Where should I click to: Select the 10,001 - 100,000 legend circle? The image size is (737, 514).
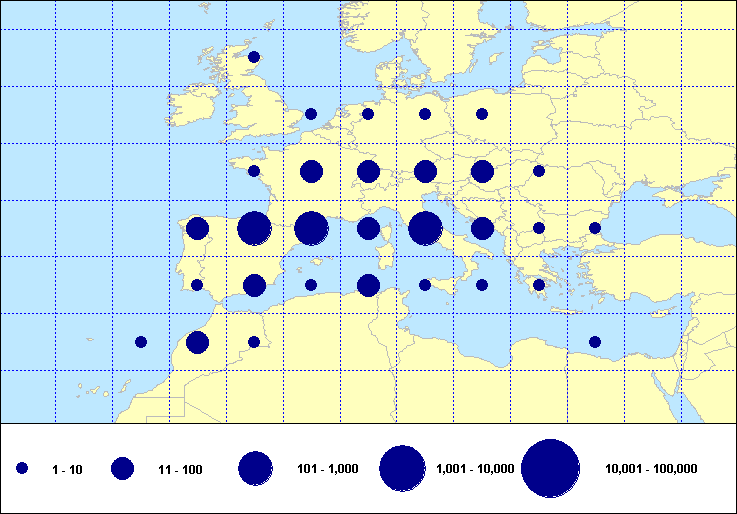coord(551,468)
